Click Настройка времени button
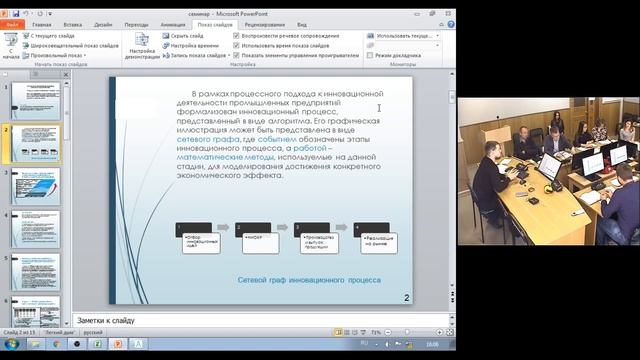This screenshot has height=360, width=640. tap(191, 45)
